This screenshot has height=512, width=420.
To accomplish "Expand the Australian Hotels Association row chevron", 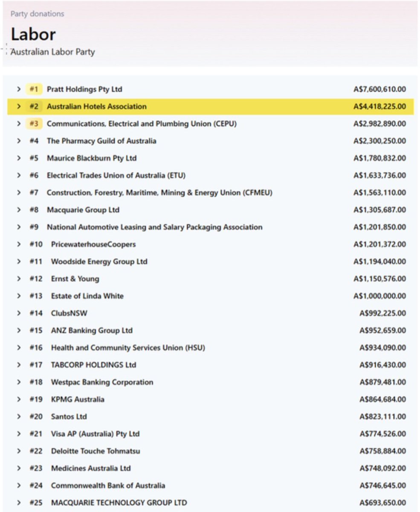I will tap(19, 106).
